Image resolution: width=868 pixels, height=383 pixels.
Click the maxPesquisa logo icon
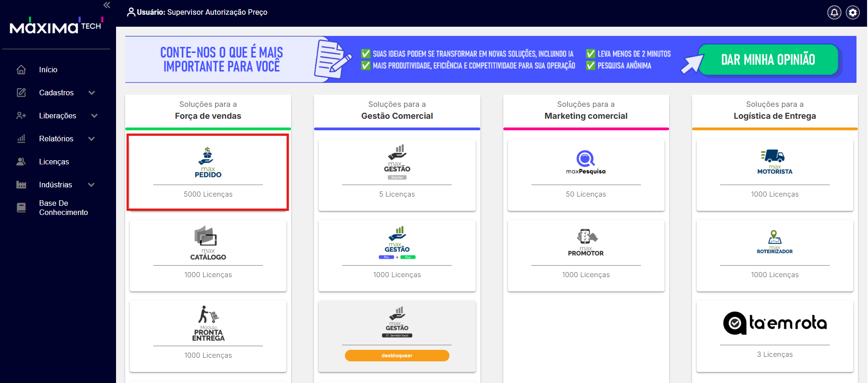click(586, 162)
